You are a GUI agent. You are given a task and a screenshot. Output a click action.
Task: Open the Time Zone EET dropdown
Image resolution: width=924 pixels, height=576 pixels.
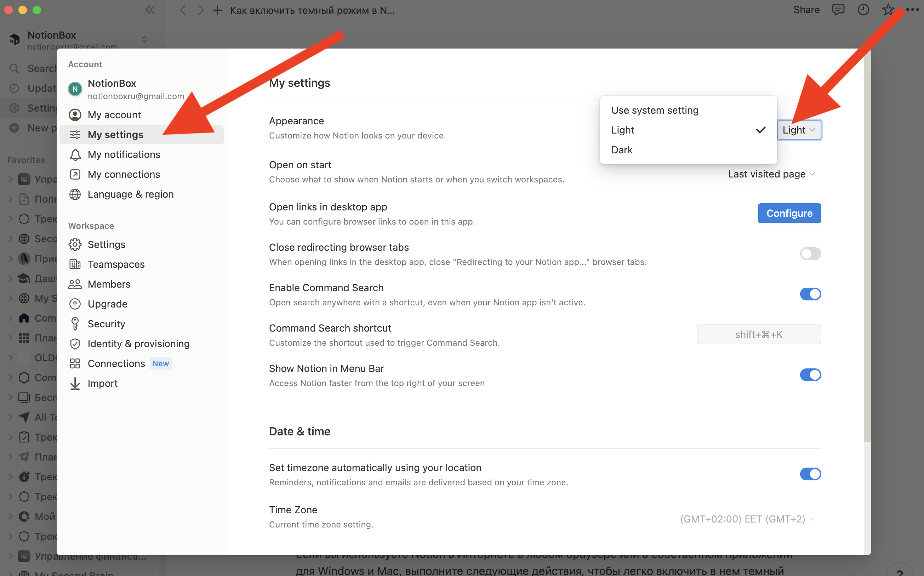[x=747, y=519]
